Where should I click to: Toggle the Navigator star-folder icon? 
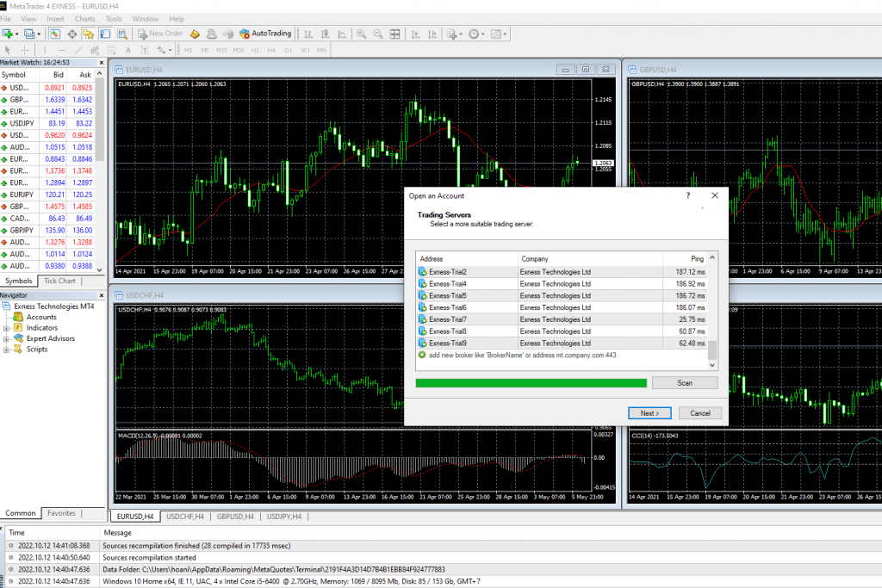[89, 34]
